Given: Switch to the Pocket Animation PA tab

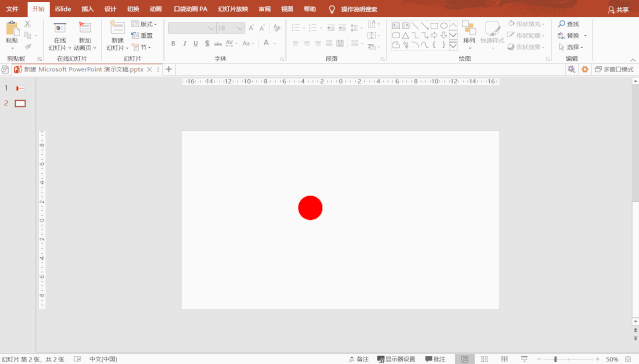Looking at the screenshot, I should coord(190,9).
